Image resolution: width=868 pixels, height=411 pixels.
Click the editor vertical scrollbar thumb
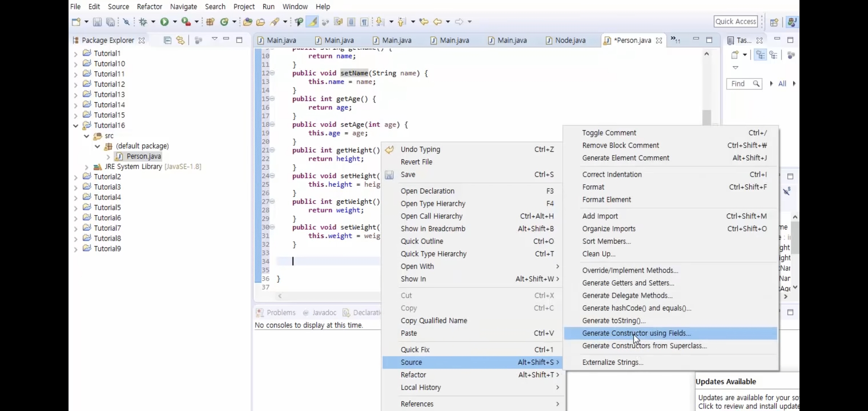707,118
